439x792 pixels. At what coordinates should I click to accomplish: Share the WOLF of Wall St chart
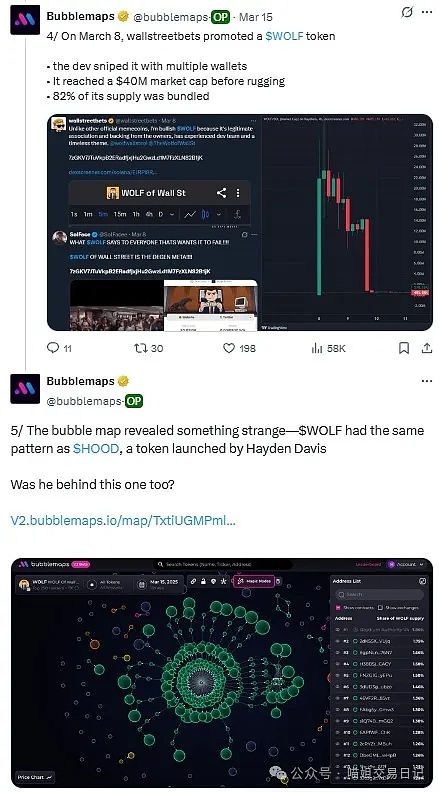point(221,192)
